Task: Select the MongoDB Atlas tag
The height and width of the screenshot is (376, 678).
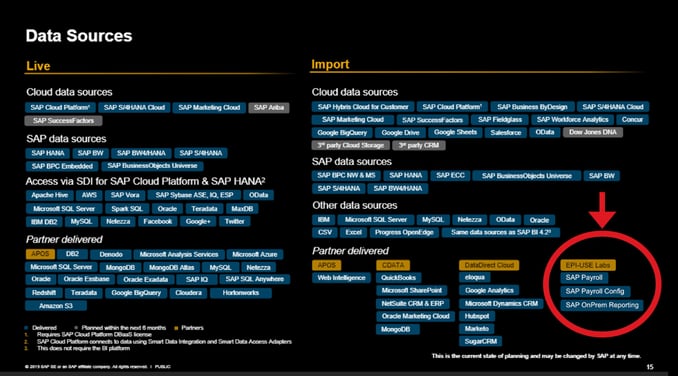Action: click(171, 268)
